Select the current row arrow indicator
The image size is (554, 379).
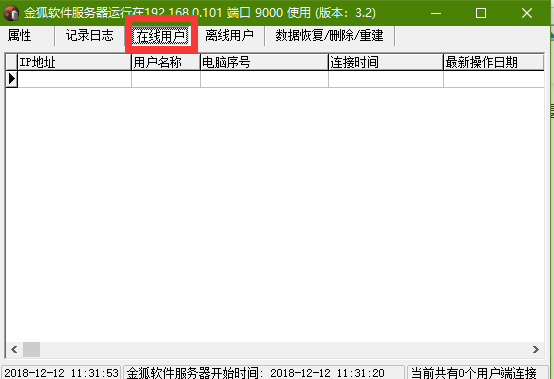[12, 79]
